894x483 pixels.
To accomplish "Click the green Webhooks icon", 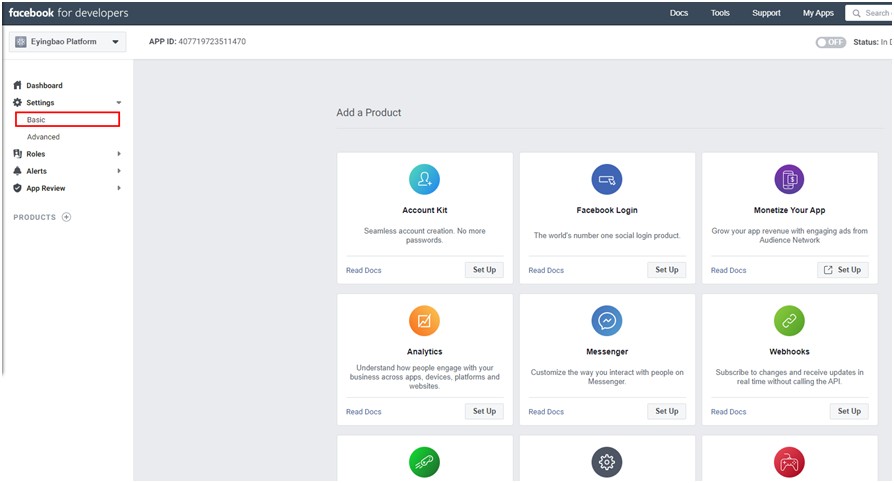I will [x=789, y=321].
